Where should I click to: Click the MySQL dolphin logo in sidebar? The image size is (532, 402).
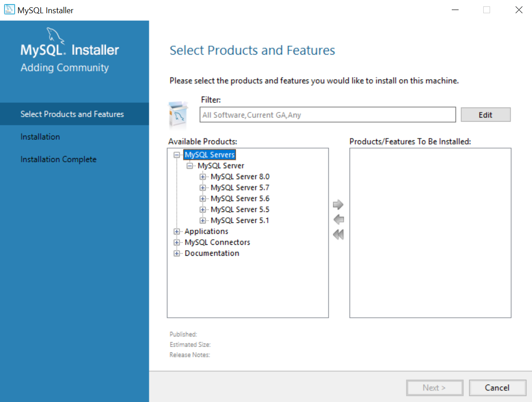pos(55,36)
